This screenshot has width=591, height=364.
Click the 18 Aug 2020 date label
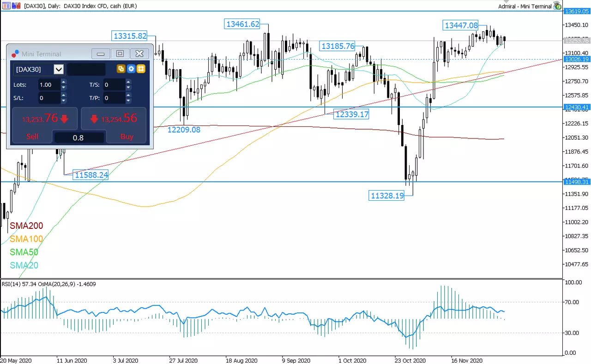[x=241, y=360]
